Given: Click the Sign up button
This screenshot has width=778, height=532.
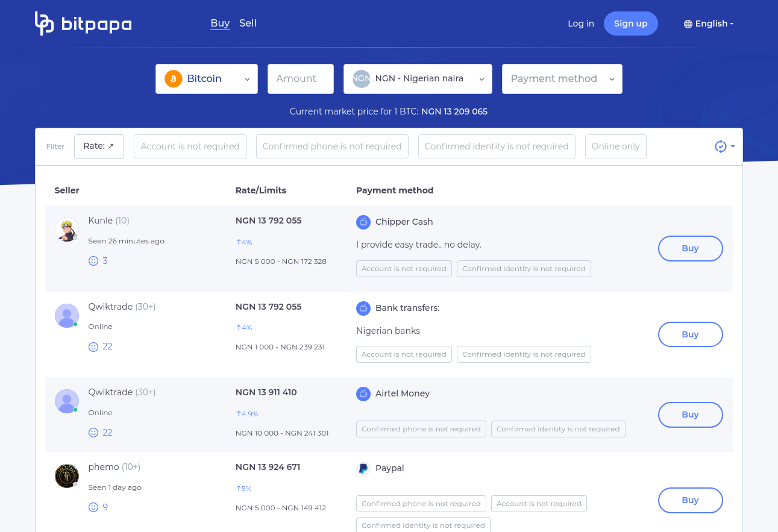Looking at the screenshot, I should point(631,23).
